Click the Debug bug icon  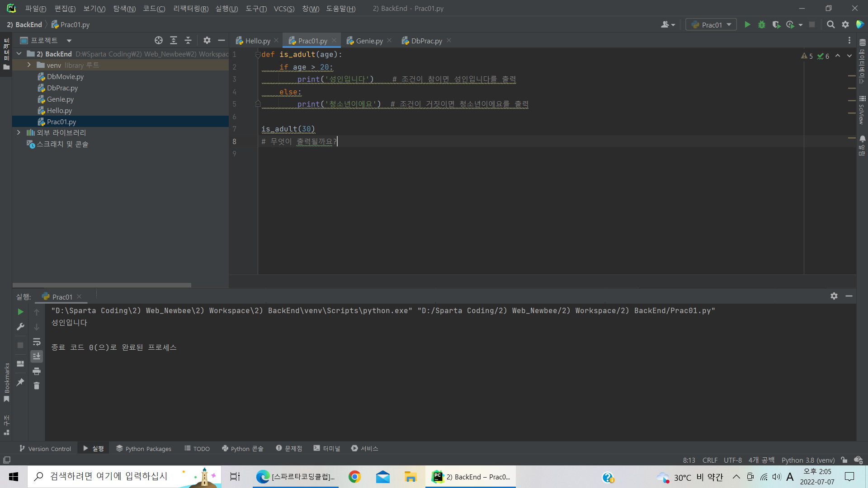(762, 25)
